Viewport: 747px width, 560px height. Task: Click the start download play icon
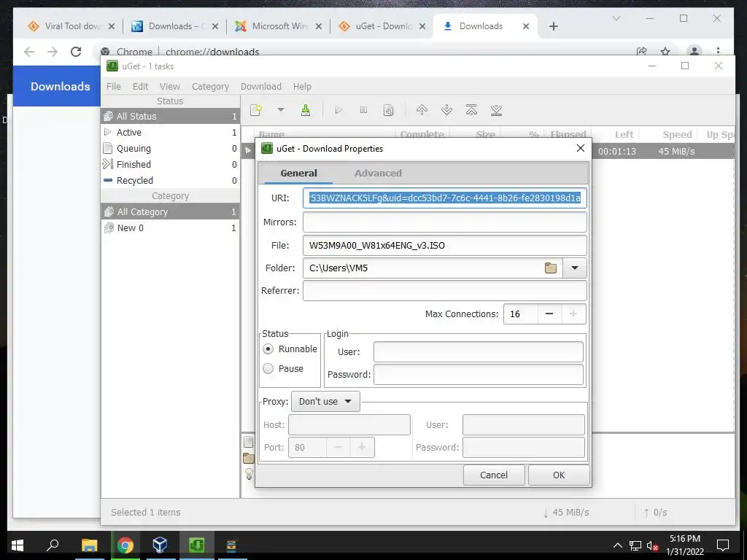(338, 110)
